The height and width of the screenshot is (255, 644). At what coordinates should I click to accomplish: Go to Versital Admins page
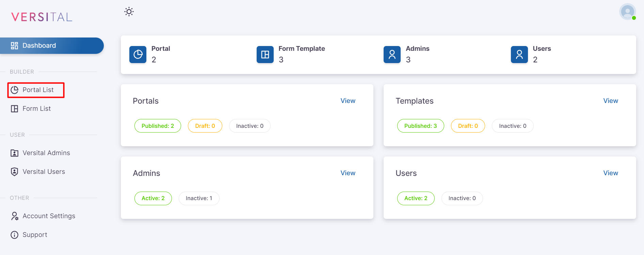(46, 153)
